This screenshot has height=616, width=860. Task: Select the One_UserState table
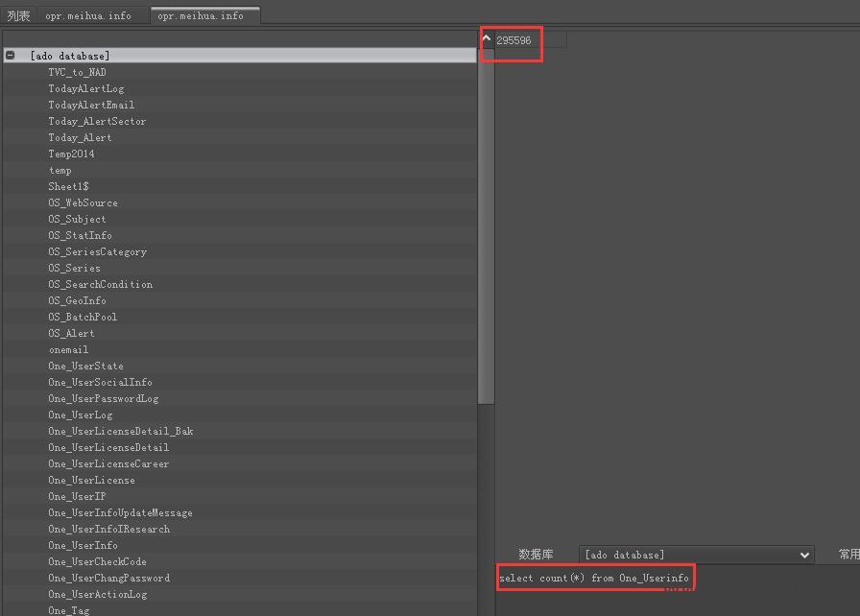tap(85, 367)
